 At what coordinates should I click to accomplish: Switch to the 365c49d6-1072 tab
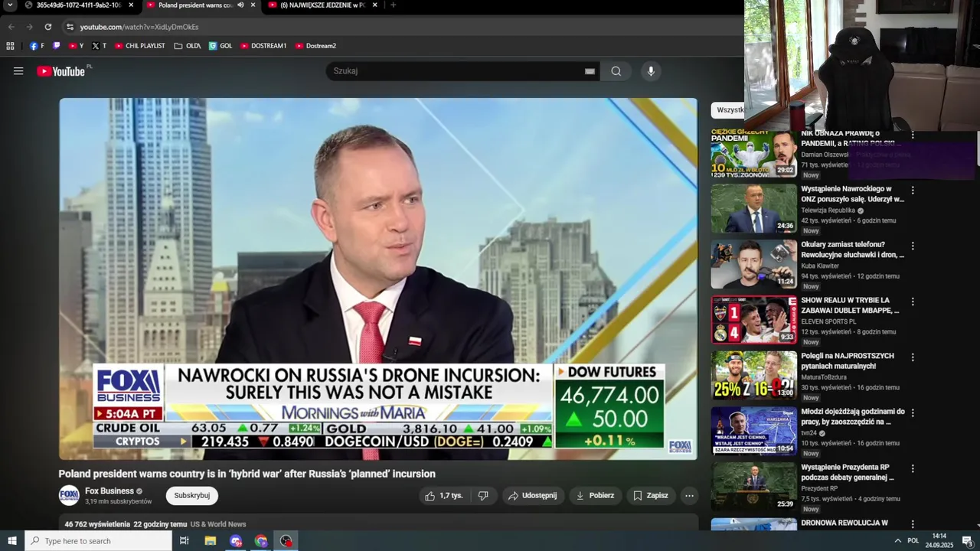(78, 5)
